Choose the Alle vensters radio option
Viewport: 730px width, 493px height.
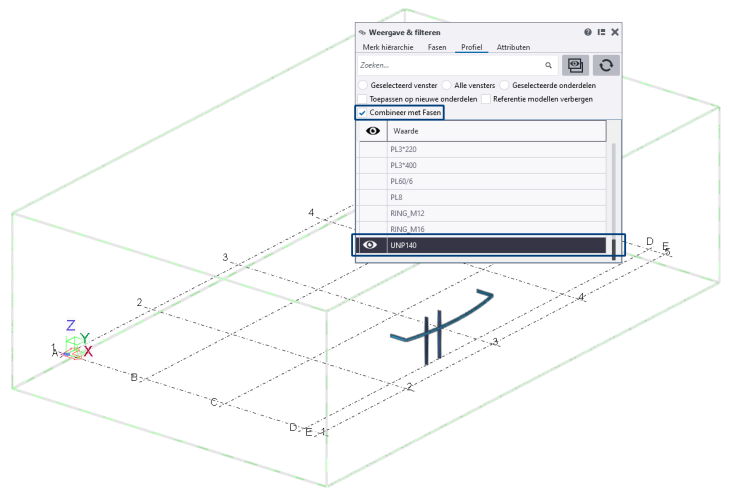pos(447,86)
